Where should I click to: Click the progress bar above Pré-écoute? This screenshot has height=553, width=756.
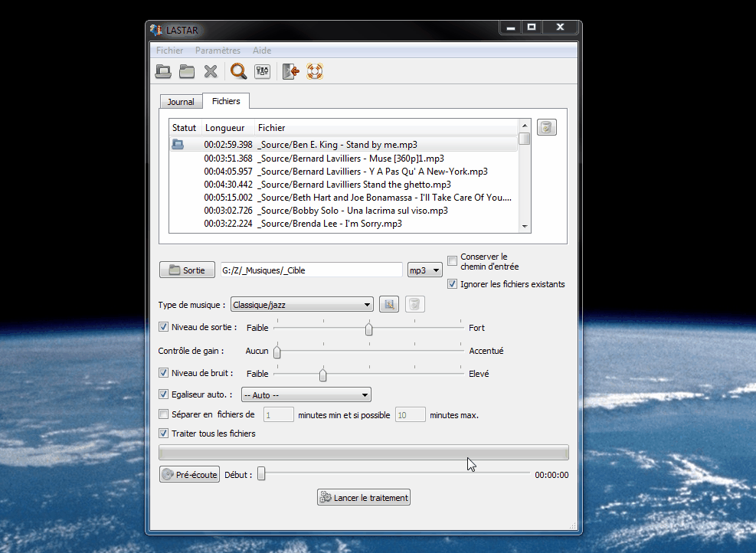coord(364,452)
